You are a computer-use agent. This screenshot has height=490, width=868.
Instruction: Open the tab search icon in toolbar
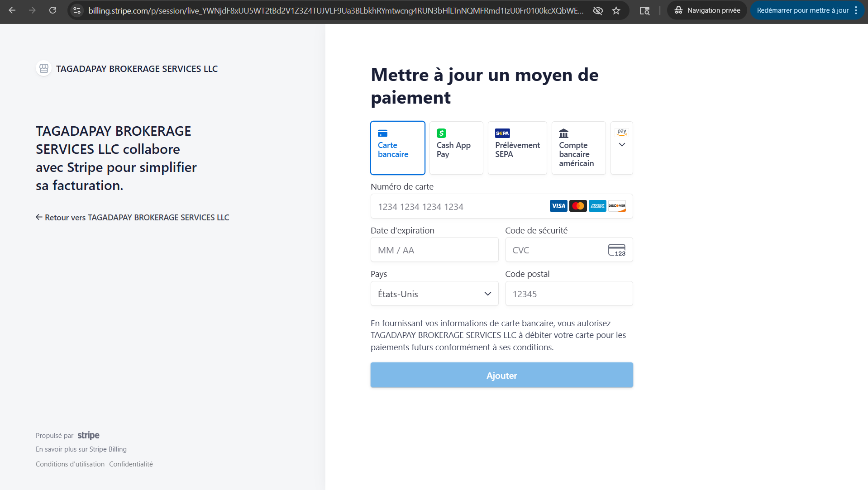click(644, 10)
